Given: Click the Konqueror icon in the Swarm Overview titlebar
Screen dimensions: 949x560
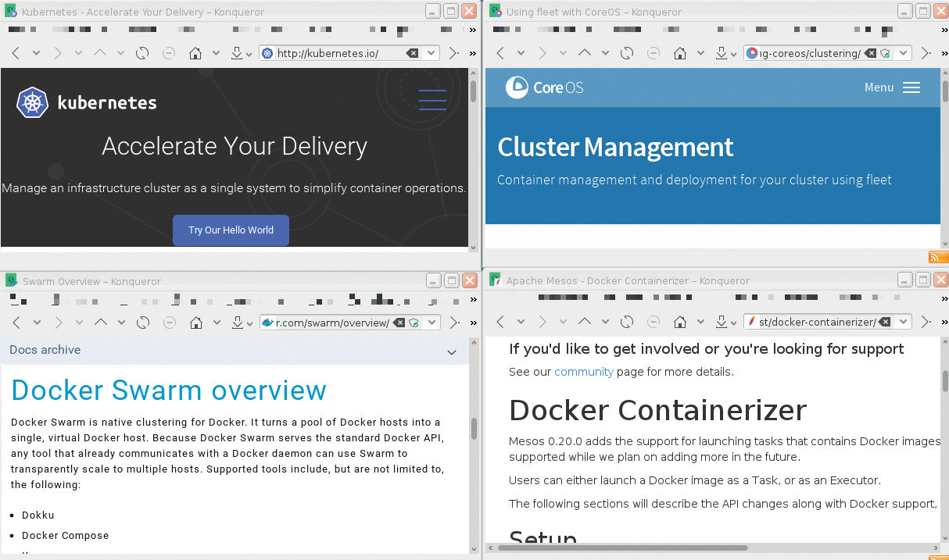Looking at the screenshot, I should click(x=10, y=280).
